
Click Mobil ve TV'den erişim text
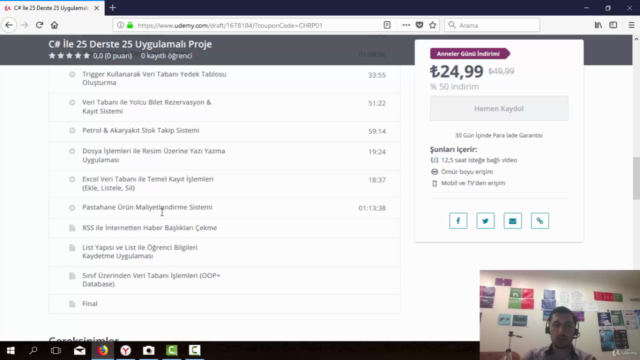coord(473,183)
